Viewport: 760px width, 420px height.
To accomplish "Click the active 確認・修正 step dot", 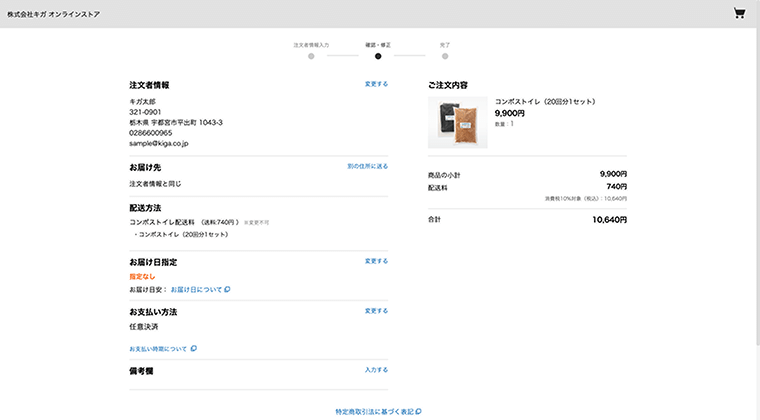I will [x=378, y=56].
